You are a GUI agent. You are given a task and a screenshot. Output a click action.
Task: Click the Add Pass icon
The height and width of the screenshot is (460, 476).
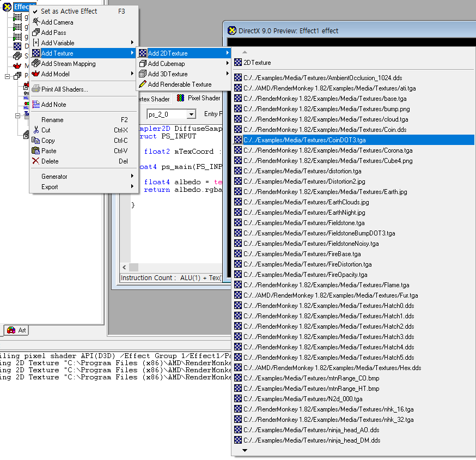point(36,32)
